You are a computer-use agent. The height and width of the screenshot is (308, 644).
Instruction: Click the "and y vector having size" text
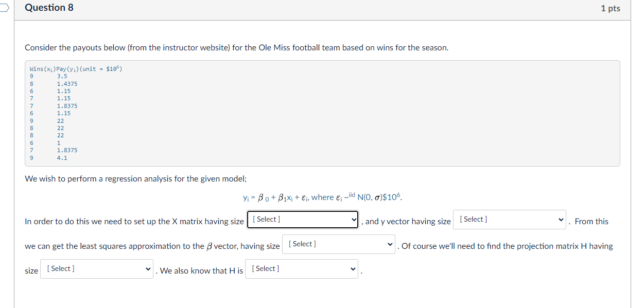point(407,222)
